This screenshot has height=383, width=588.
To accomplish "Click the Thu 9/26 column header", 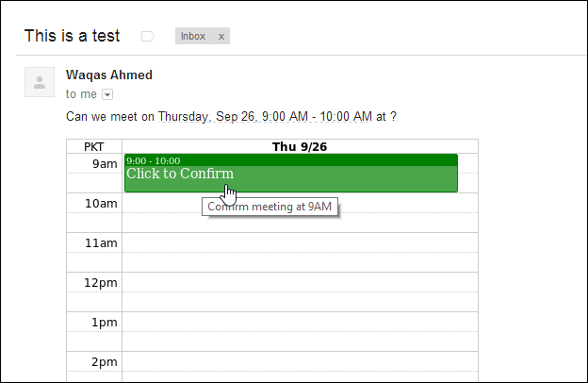I will [x=300, y=146].
